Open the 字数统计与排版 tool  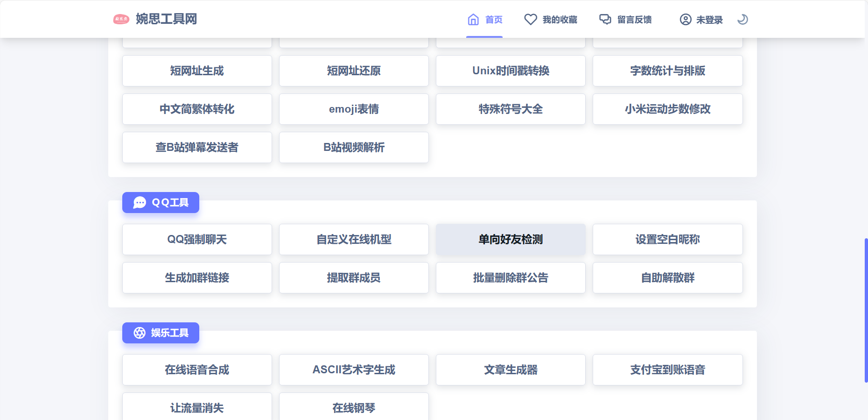[x=667, y=71]
